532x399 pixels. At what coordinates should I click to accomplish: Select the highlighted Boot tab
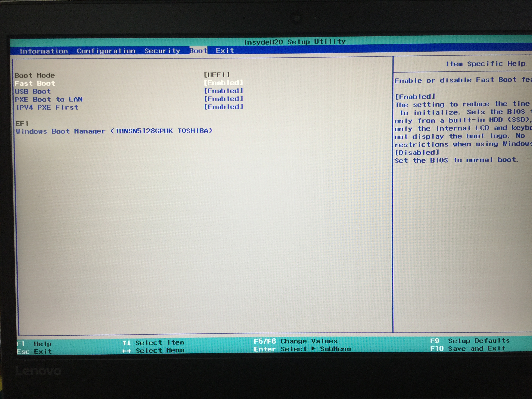(198, 51)
